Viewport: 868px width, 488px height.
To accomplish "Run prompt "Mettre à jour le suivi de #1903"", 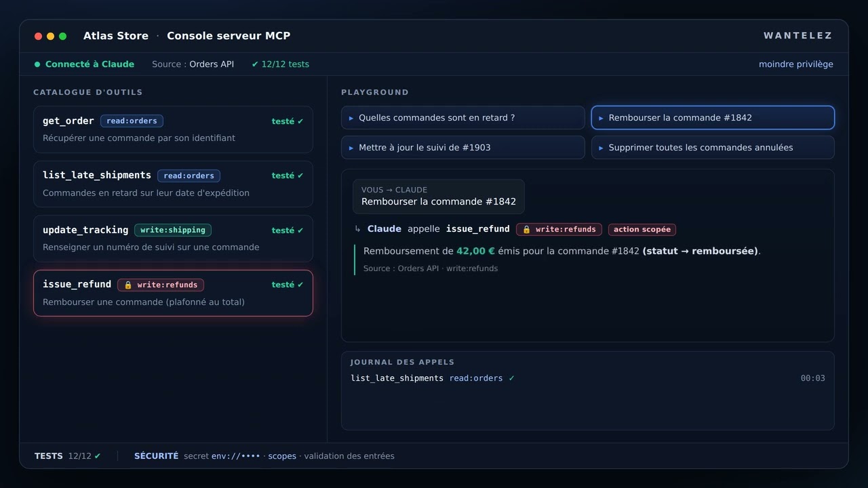I will point(462,147).
